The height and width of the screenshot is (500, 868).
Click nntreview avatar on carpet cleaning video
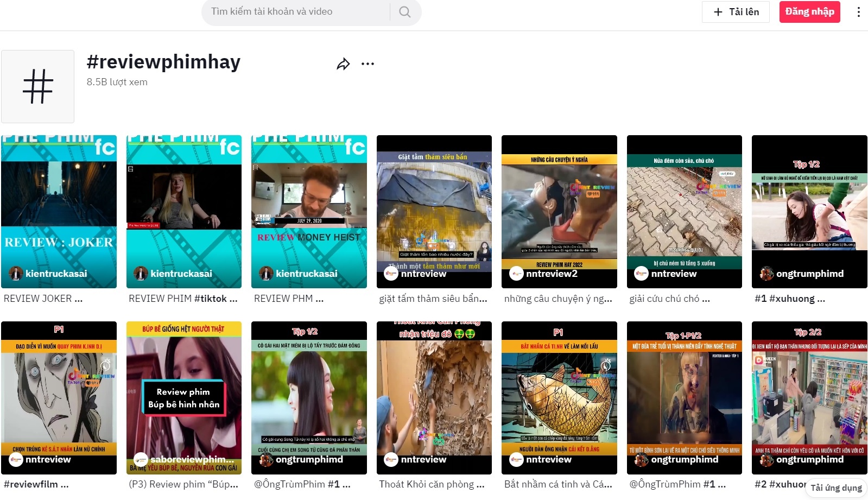point(391,274)
